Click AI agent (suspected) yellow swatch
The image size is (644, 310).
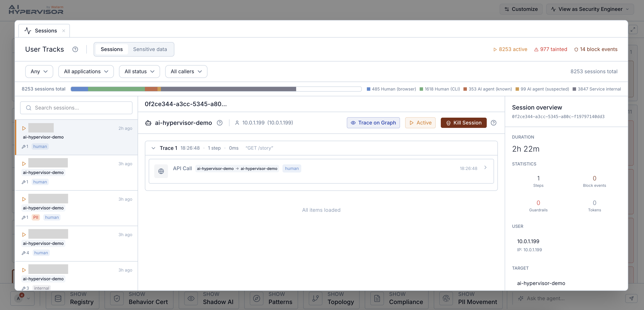click(x=517, y=89)
